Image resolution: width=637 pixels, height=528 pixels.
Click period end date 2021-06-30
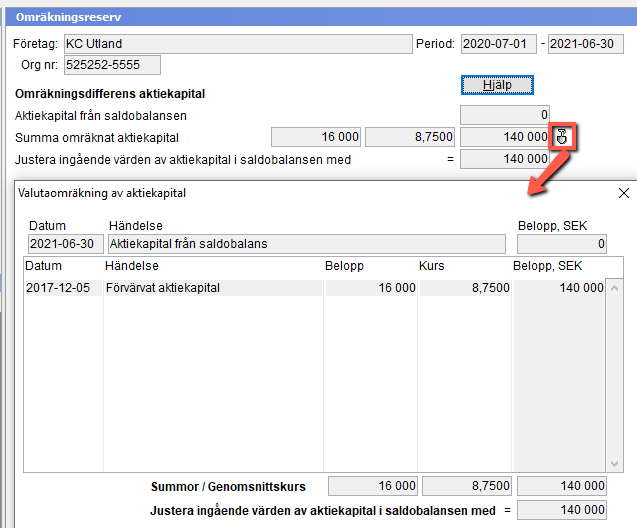click(586, 44)
